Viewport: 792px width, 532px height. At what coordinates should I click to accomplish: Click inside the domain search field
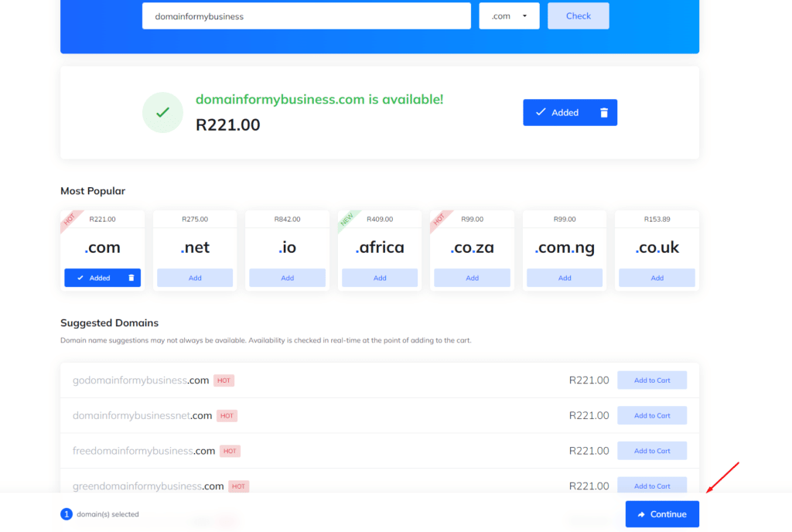point(306,15)
